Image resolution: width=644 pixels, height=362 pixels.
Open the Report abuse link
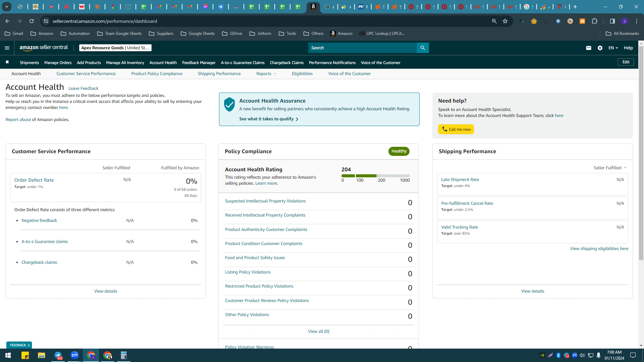[18, 120]
